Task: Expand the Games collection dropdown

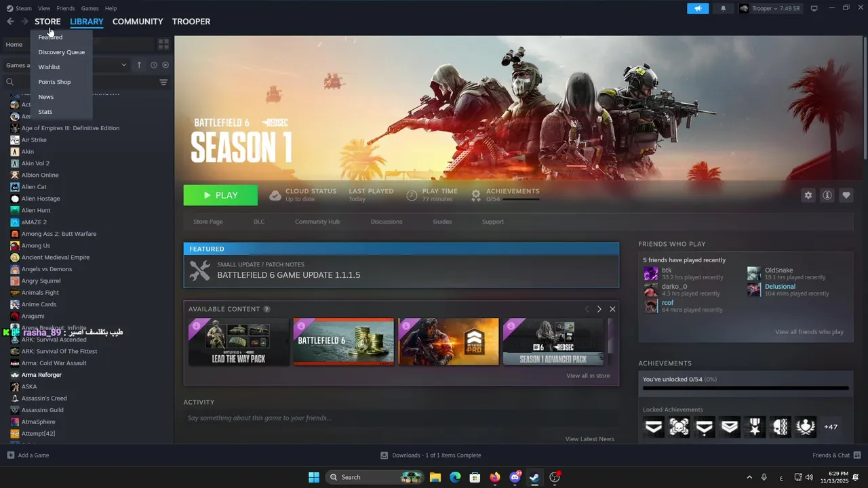Action: point(123,65)
